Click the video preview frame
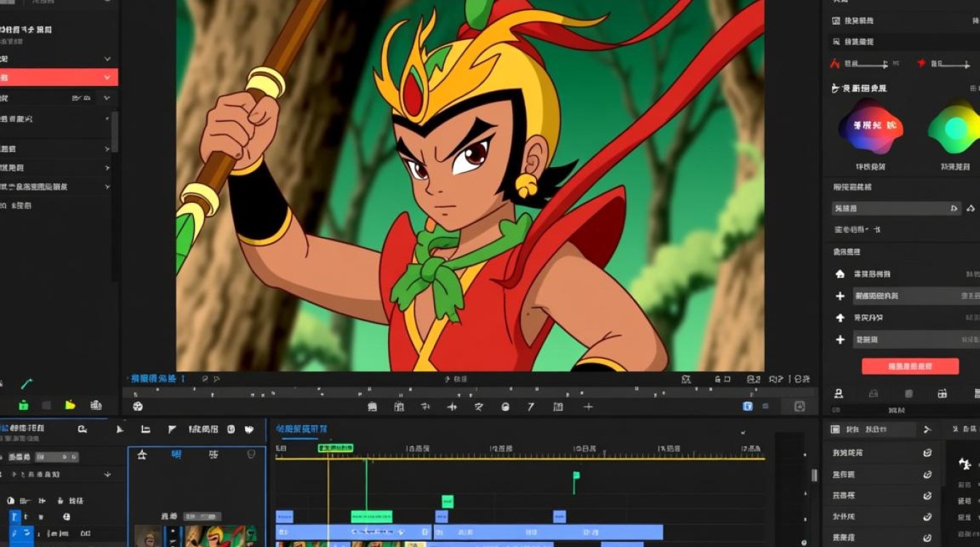Viewport: 980px width, 547px height. pos(470,185)
